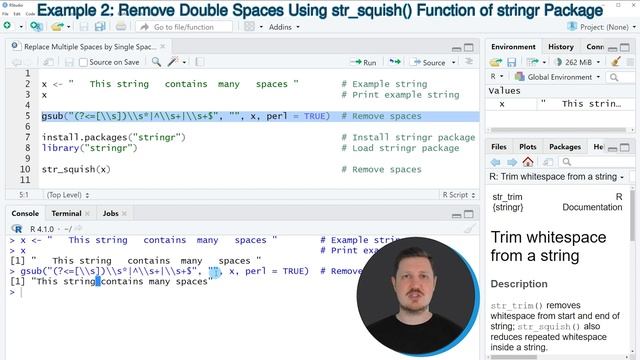The image size is (640, 360).
Task: Click the create project icon
Action: [36, 27]
